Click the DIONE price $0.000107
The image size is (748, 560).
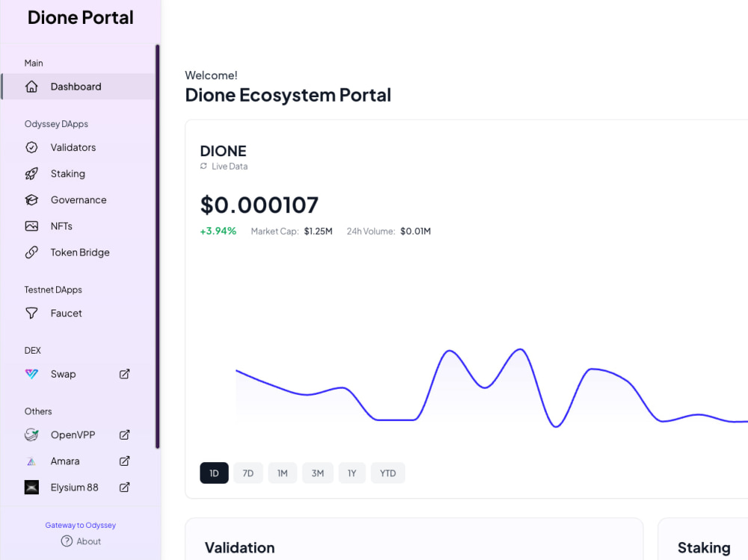pos(259,205)
